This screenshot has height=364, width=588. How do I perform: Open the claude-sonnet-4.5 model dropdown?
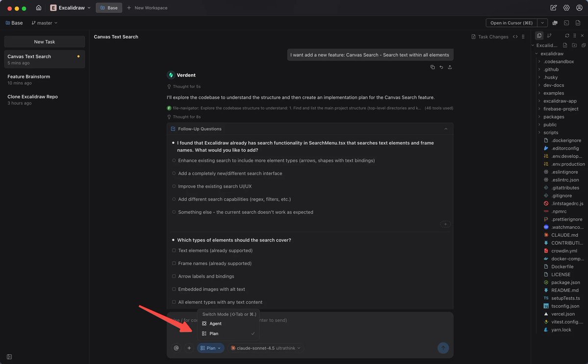(x=265, y=348)
